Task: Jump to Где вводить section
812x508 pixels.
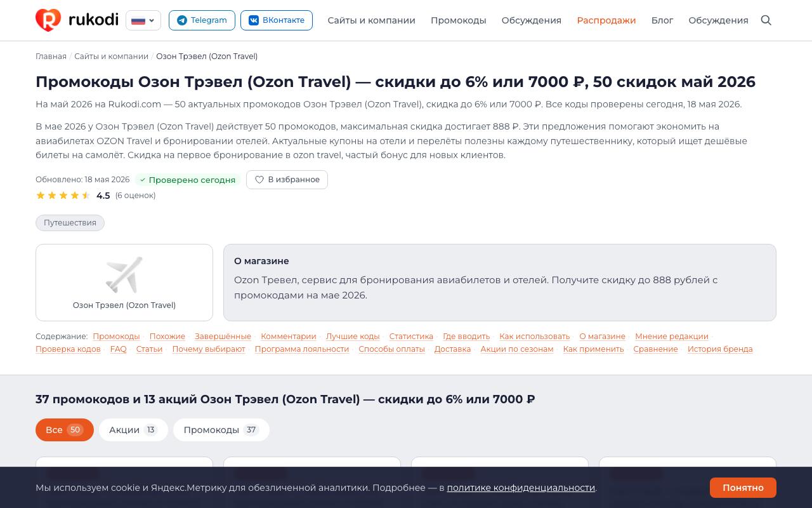Action: click(466, 337)
